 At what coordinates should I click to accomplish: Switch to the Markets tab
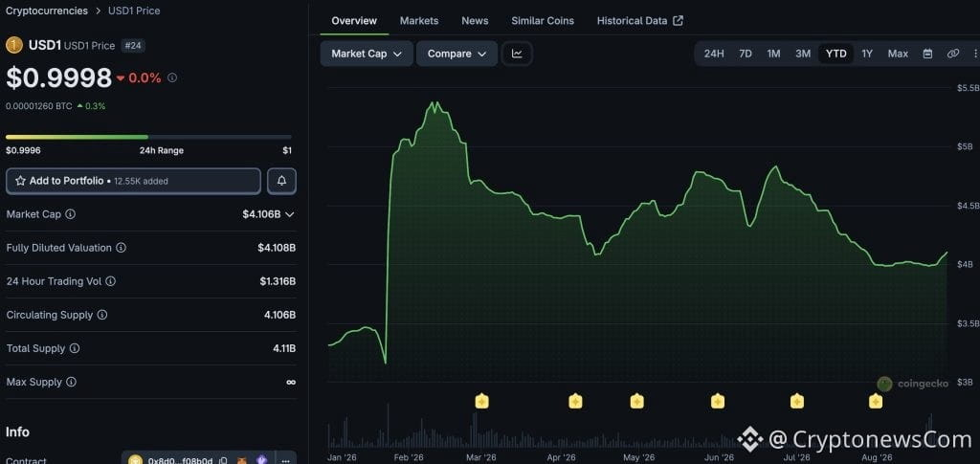click(x=419, y=21)
